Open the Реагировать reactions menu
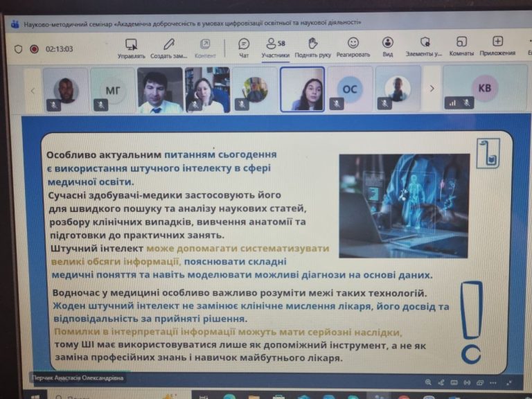The image size is (532, 399). [x=353, y=48]
